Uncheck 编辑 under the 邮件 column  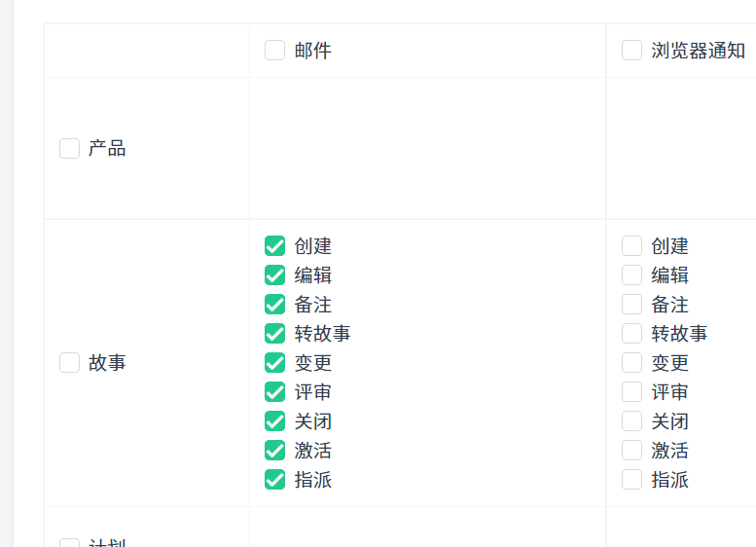coord(274,275)
